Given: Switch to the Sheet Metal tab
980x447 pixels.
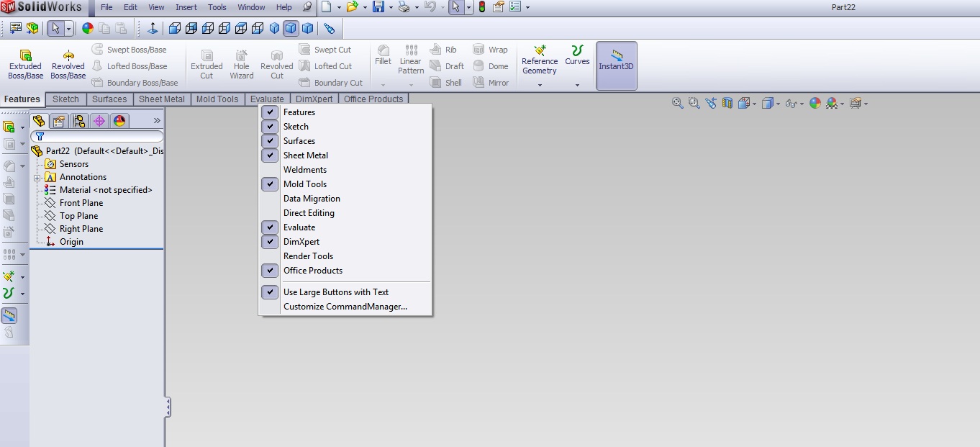Looking at the screenshot, I should (162, 99).
